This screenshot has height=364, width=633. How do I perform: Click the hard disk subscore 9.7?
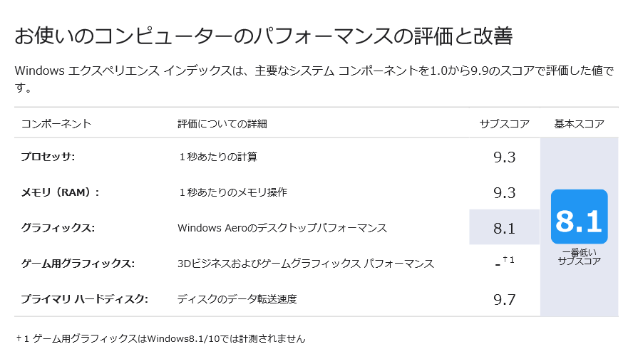click(504, 299)
